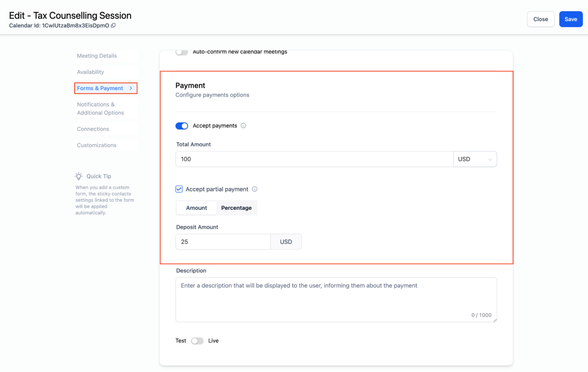The height and width of the screenshot is (372, 588).
Task: Go to the Availability section
Action: [x=90, y=72]
